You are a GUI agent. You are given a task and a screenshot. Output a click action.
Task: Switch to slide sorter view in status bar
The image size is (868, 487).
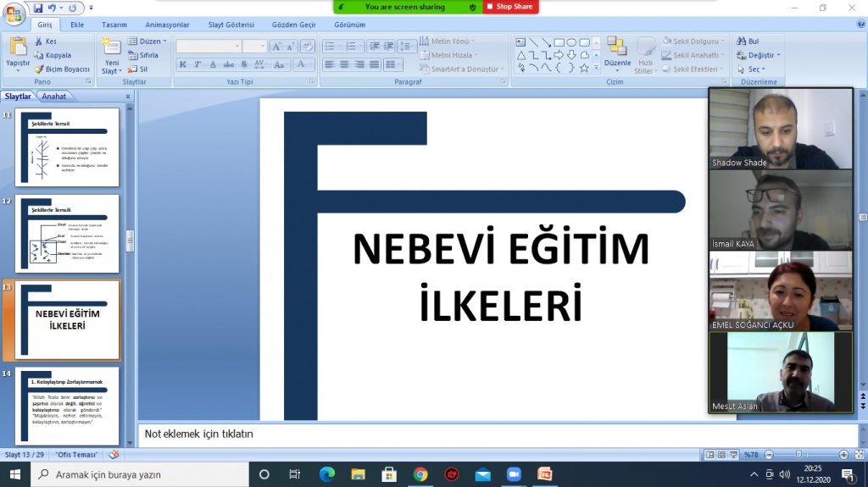(x=721, y=455)
